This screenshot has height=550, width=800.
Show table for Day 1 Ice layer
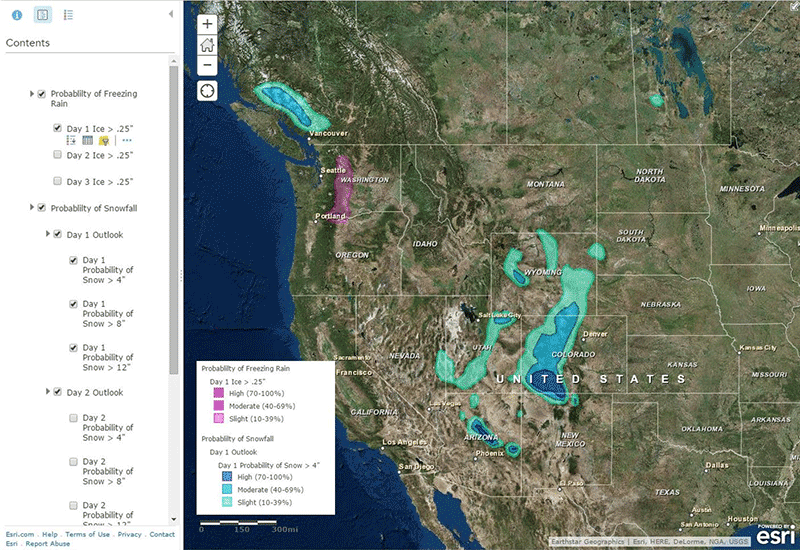pos(87,141)
